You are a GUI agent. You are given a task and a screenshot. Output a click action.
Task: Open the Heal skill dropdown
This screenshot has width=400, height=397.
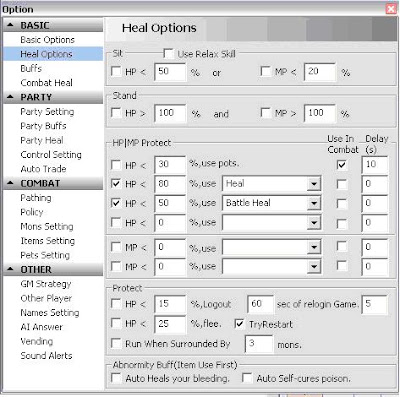(x=314, y=184)
